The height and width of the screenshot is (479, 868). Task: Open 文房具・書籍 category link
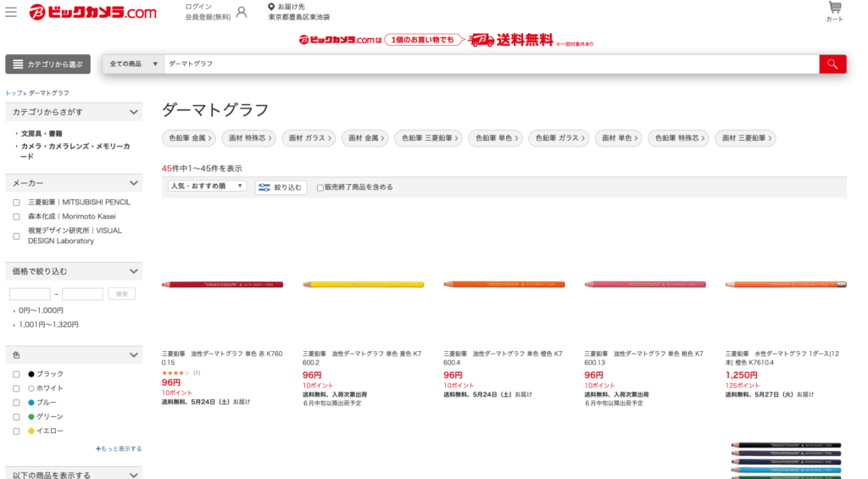42,133
